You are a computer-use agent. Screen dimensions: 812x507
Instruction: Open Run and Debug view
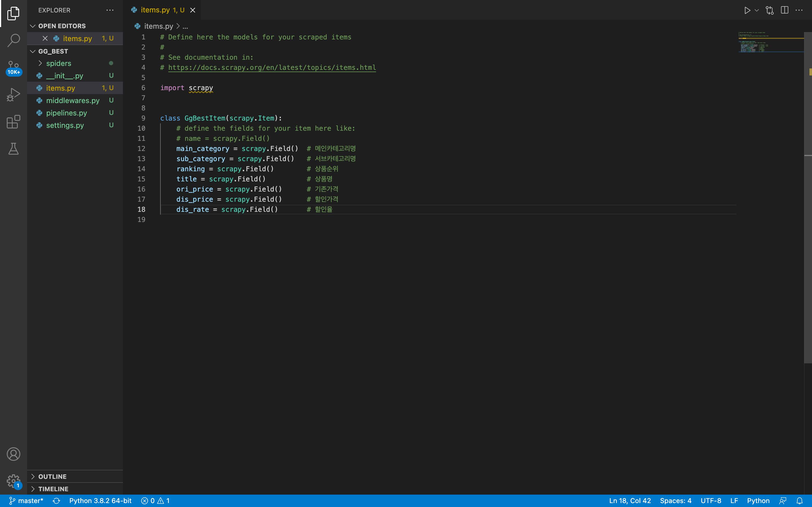coord(14,95)
